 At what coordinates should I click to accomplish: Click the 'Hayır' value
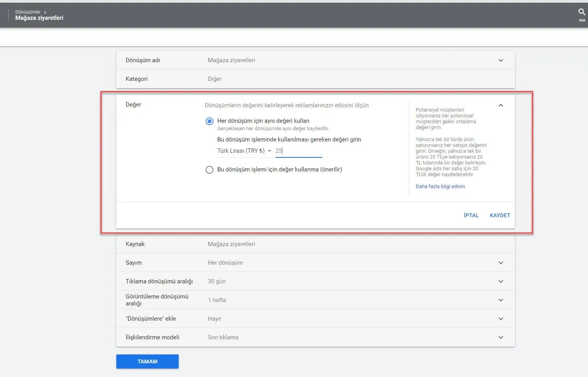(x=214, y=319)
